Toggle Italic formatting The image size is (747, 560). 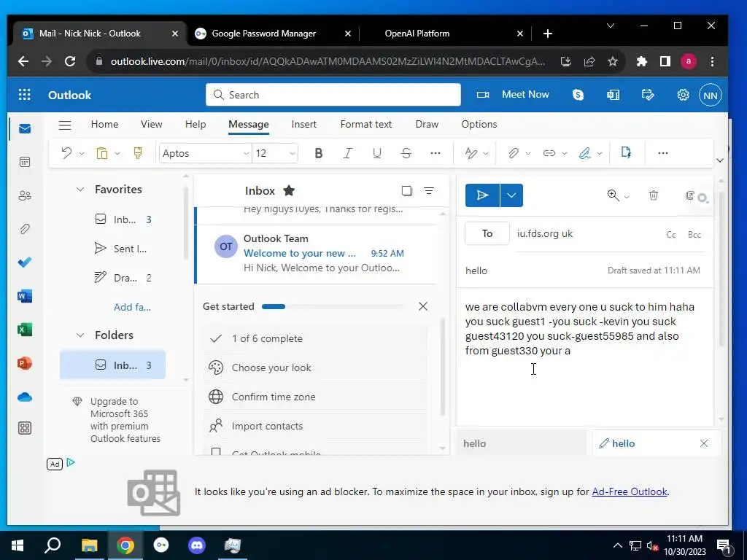(348, 153)
